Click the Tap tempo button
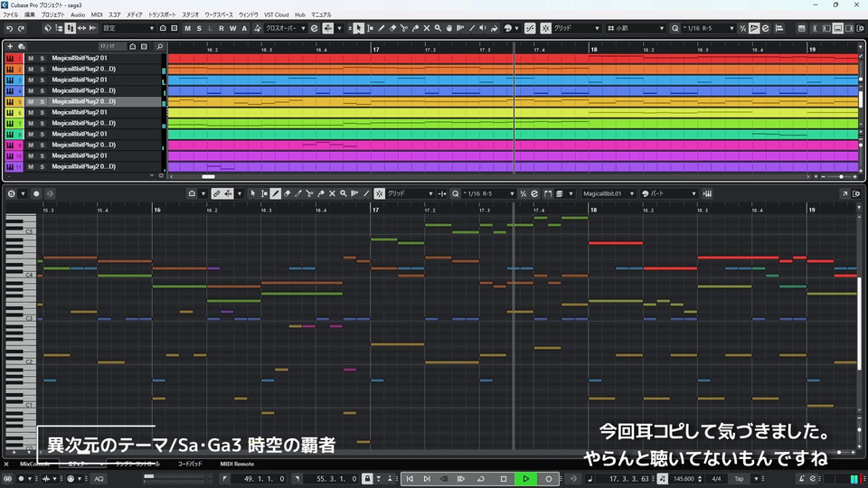Screen dimensions: 868x488 click(x=738, y=478)
